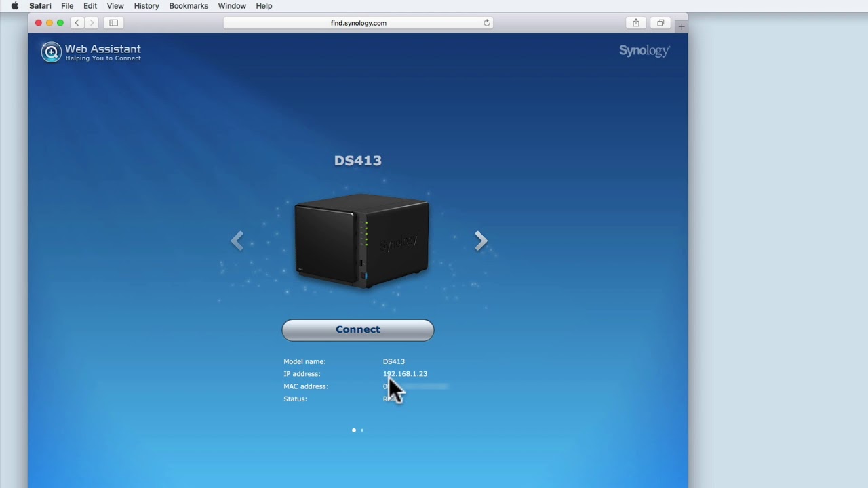The image size is (868, 488).
Task: Click the green fullscreen window button
Action: pyautogui.click(x=60, y=23)
